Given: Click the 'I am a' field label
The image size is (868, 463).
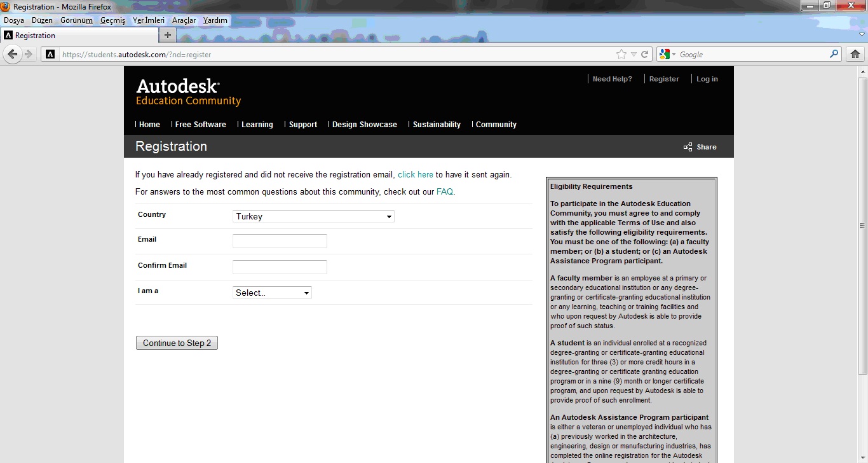Looking at the screenshot, I should (148, 291).
